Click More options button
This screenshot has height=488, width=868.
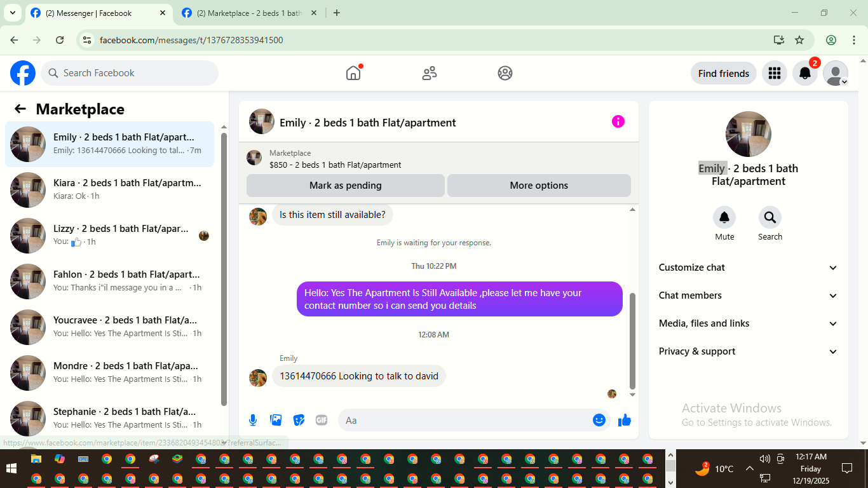point(539,186)
